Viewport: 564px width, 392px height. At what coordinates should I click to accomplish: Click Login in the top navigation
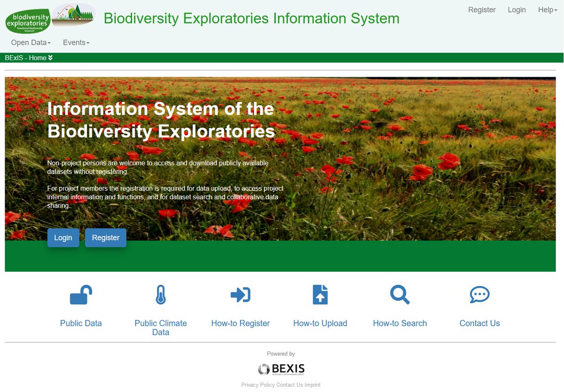517,10
